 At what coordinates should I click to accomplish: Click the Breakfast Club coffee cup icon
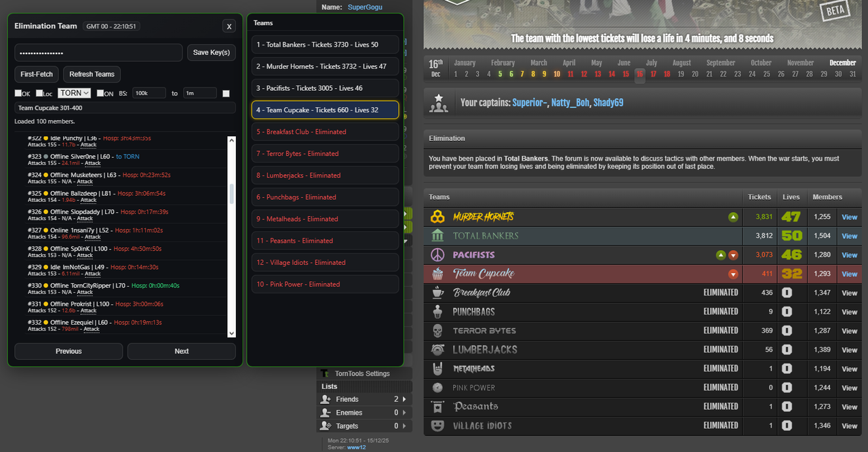[438, 293]
